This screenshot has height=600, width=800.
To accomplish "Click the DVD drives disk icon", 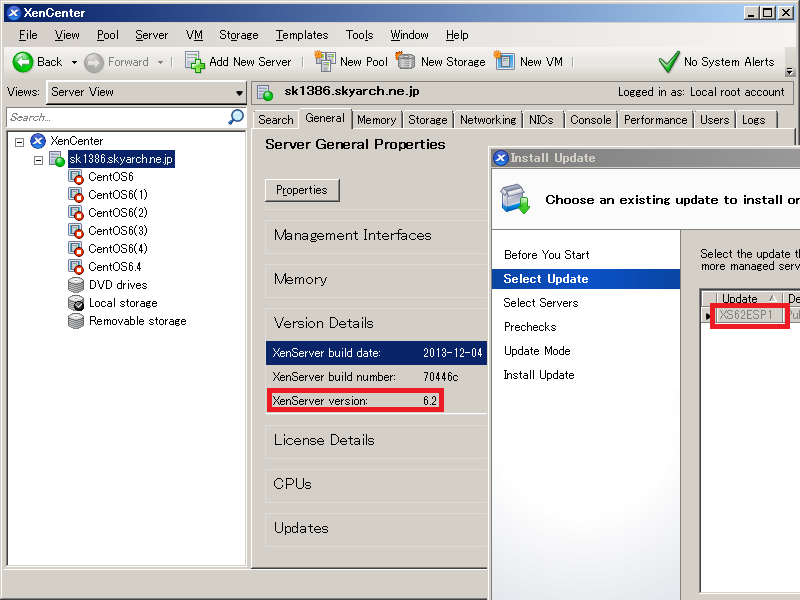I will tap(76, 285).
